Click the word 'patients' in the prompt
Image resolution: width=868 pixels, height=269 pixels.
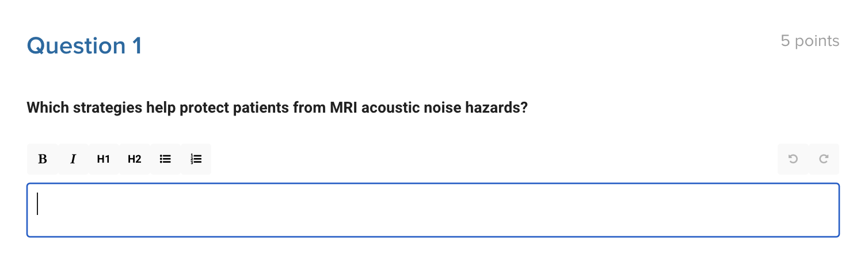(x=261, y=108)
